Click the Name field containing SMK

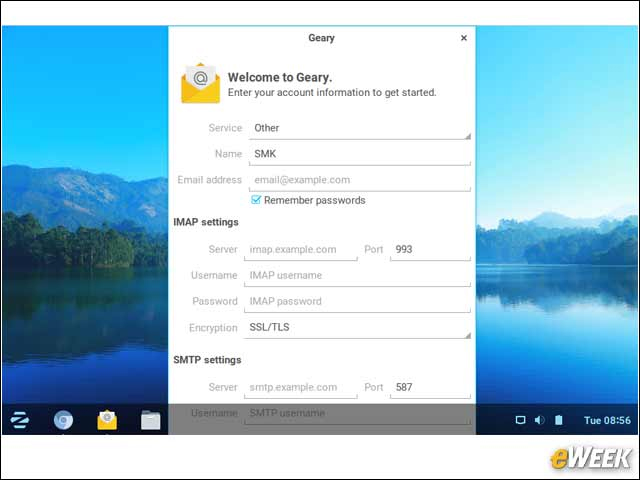click(x=358, y=154)
